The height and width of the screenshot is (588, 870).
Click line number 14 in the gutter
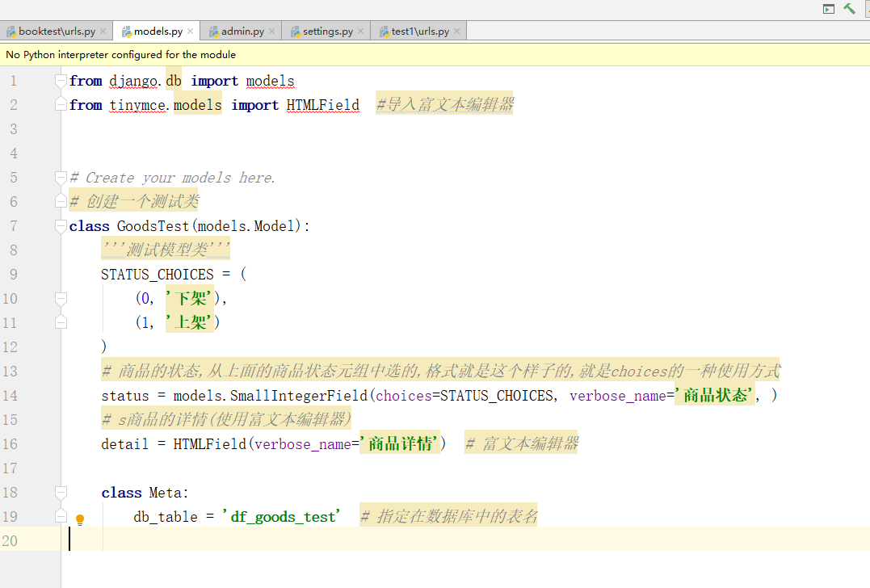pyautogui.click(x=10, y=396)
